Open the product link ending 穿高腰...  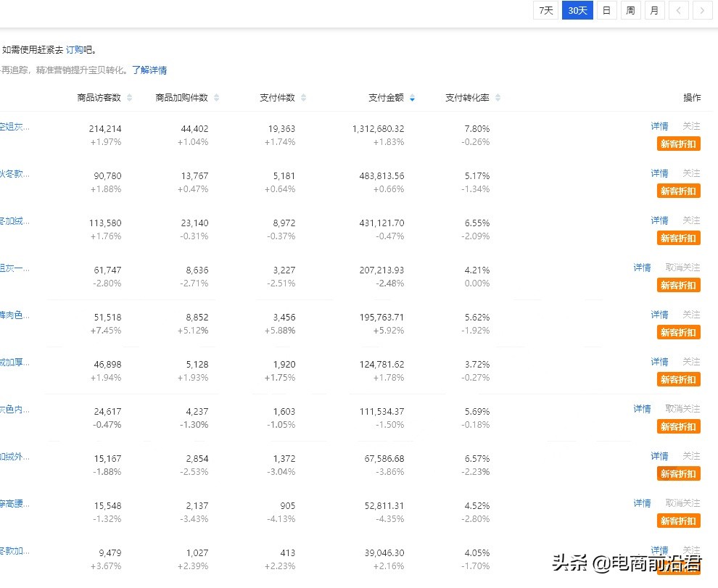pyautogui.click(x=15, y=504)
